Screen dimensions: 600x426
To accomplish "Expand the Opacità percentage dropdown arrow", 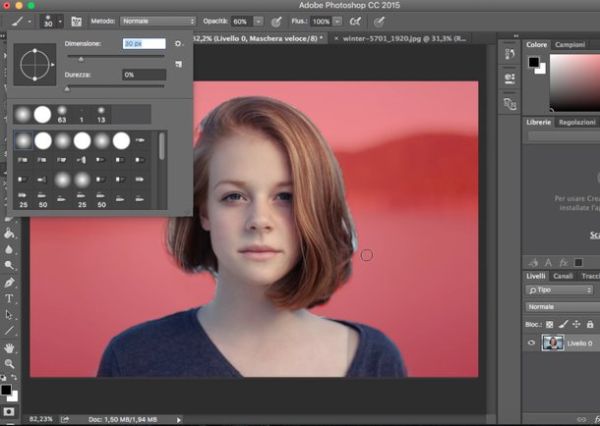I will tap(260, 20).
